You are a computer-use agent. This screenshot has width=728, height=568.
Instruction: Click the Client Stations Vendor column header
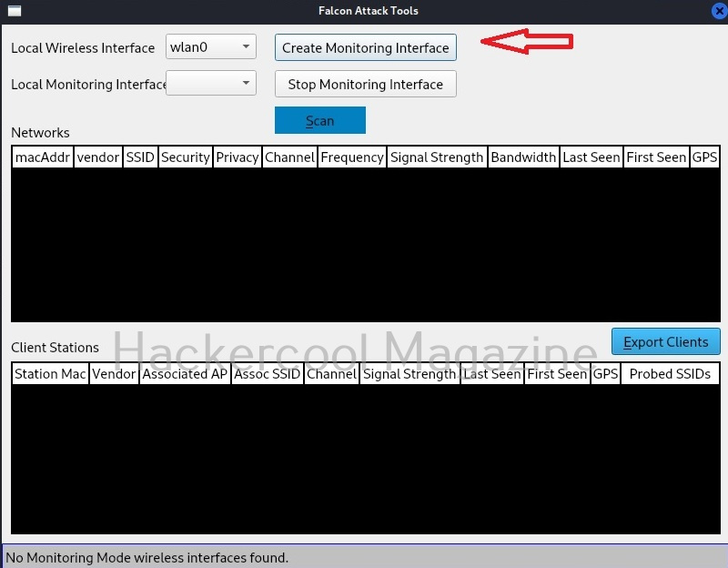point(114,374)
